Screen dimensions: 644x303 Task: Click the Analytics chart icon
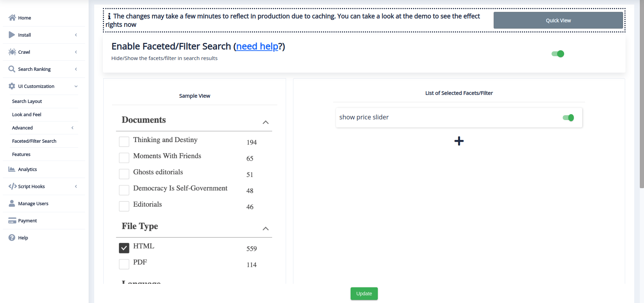point(12,169)
